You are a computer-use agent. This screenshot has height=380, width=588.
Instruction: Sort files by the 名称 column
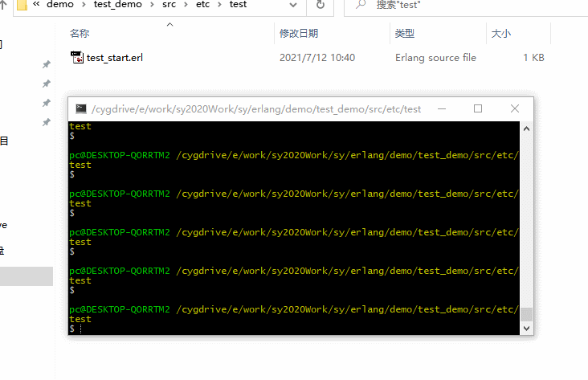click(x=80, y=34)
